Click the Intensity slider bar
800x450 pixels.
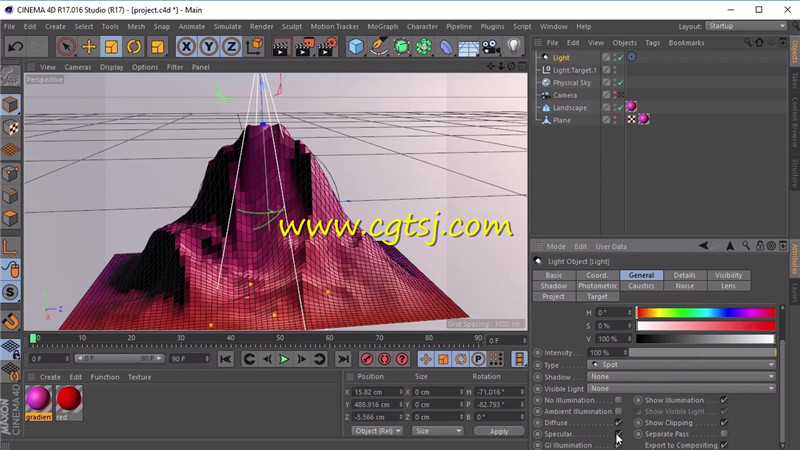pyautogui.click(x=703, y=353)
